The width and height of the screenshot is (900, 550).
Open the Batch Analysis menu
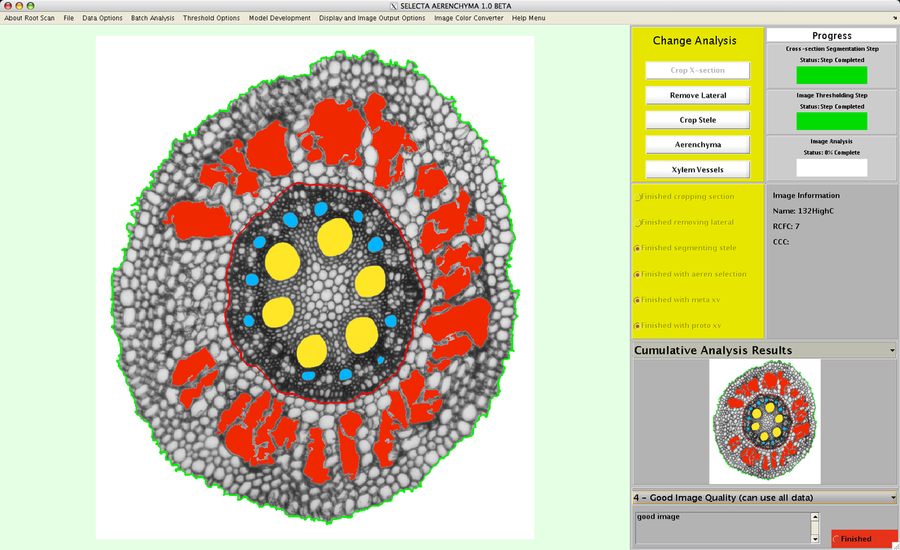(152, 18)
